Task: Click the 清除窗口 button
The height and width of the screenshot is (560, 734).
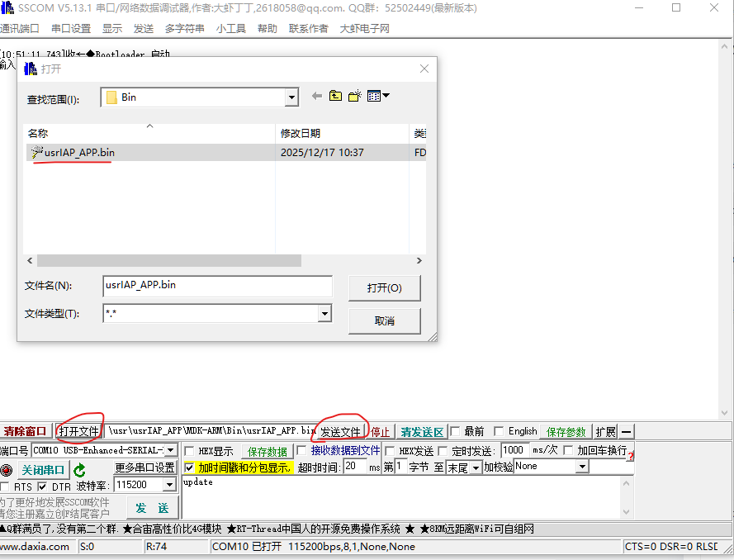Action: click(25, 431)
